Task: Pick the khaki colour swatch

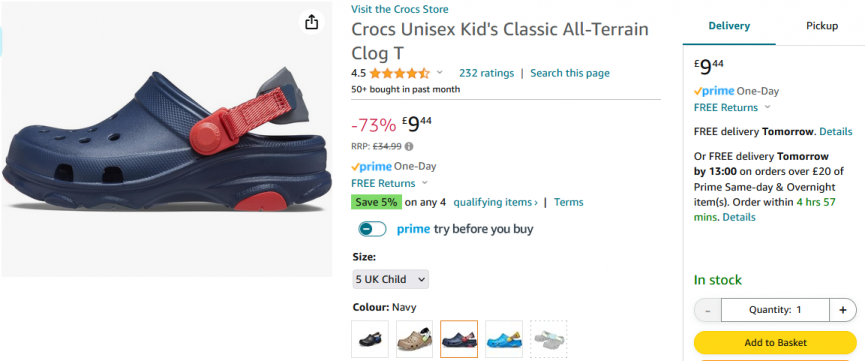Action: point(414,339)
